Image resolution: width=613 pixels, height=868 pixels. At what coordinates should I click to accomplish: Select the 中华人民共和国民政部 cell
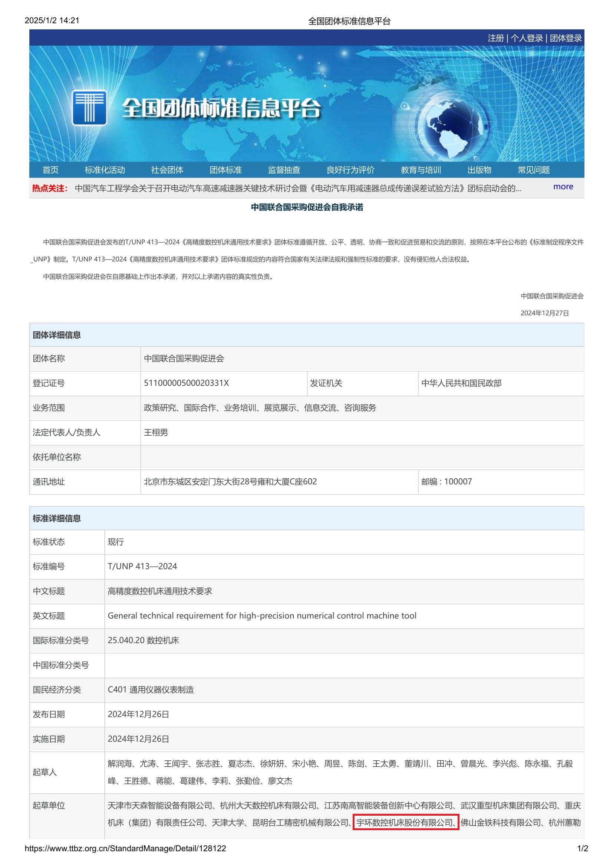pos(501,383)
